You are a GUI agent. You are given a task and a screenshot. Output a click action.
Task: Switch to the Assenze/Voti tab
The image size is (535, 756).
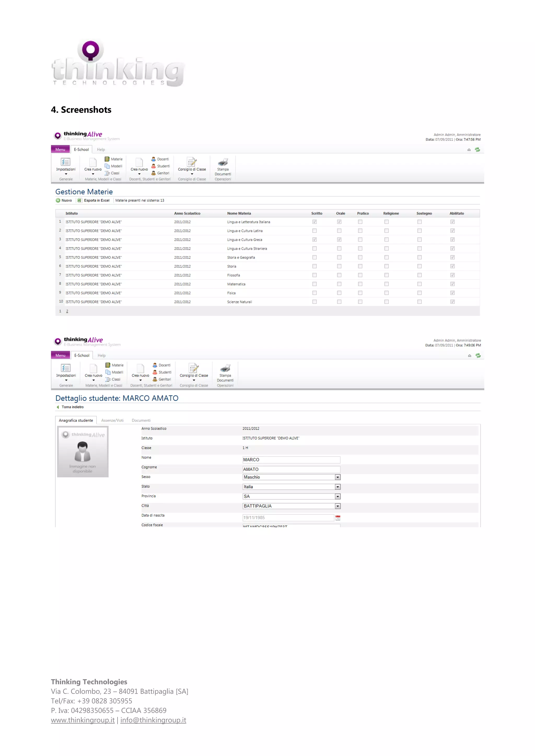(x=112, y=421)
